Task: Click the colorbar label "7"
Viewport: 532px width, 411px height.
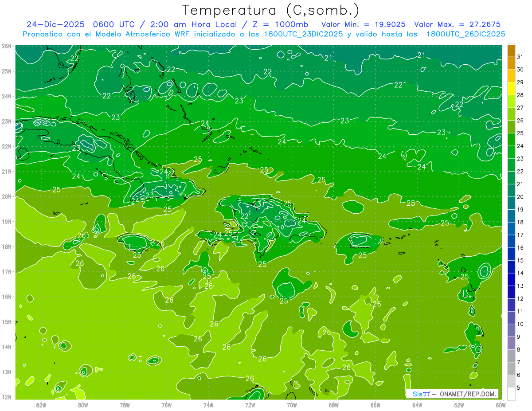Action: [518, 363]
